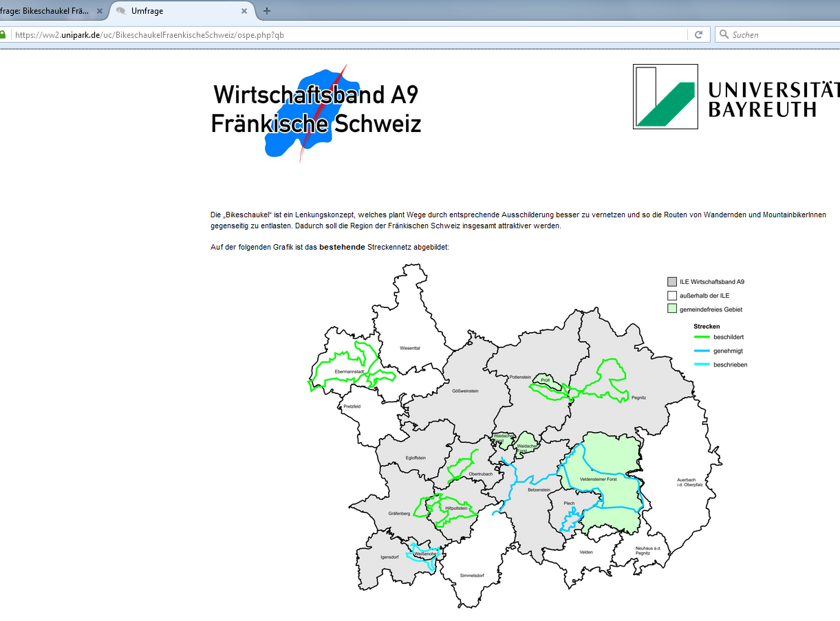Click the blue genehmigt legend line
Image resolution: width=840 pixels, height=621 pixels.
[701, 351]
